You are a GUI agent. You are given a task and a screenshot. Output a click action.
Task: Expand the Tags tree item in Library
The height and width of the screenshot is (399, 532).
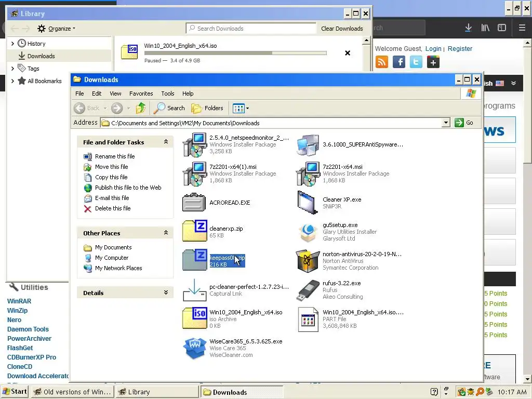coord(12,69)
